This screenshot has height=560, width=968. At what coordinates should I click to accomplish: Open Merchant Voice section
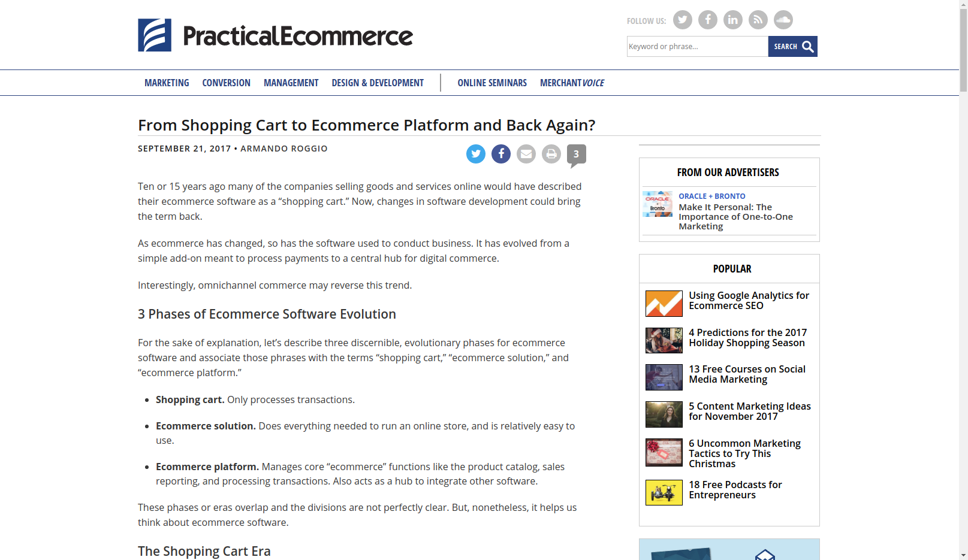point(572,83)
